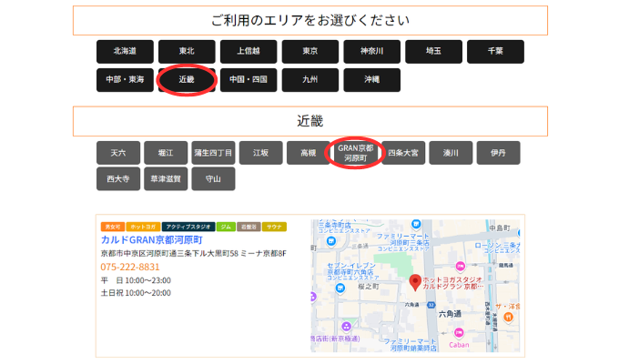Click the FamilyMart Kawaramachi Sanjo store map marker
This screenshot has height=364, width=619.
[416, 224]
